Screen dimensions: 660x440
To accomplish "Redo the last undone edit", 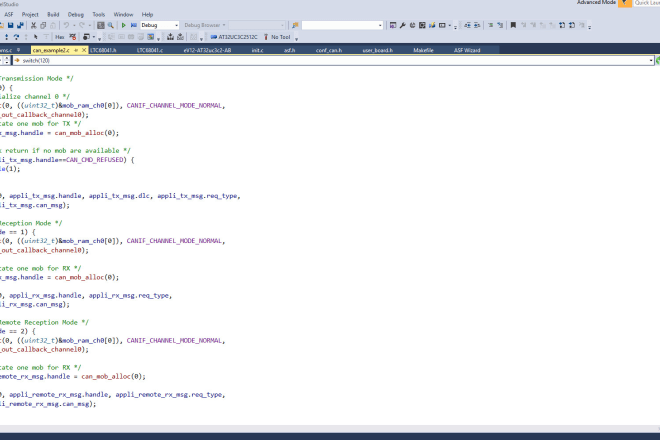I will [x=82, y=25].
